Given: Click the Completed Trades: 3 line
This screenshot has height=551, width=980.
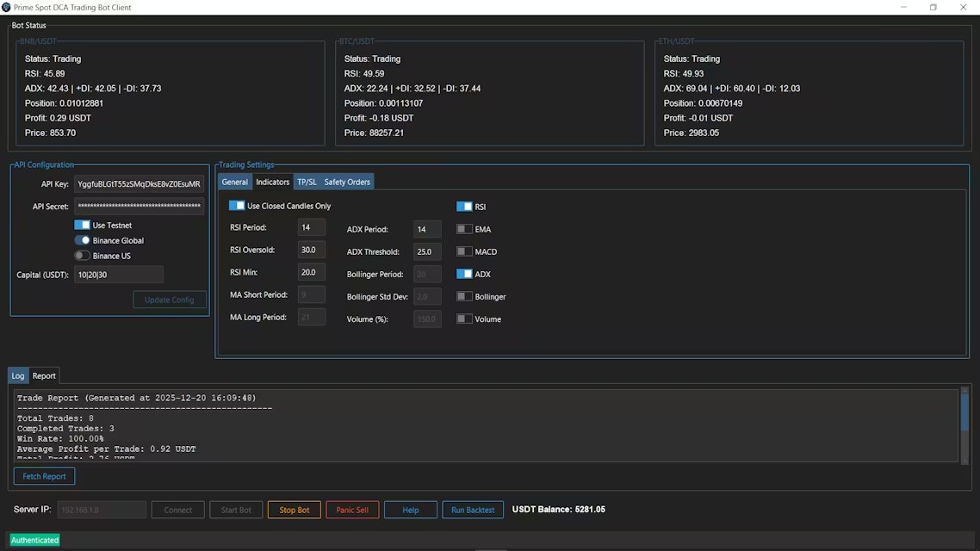Looking at the screenshot, I should [65, 429].
